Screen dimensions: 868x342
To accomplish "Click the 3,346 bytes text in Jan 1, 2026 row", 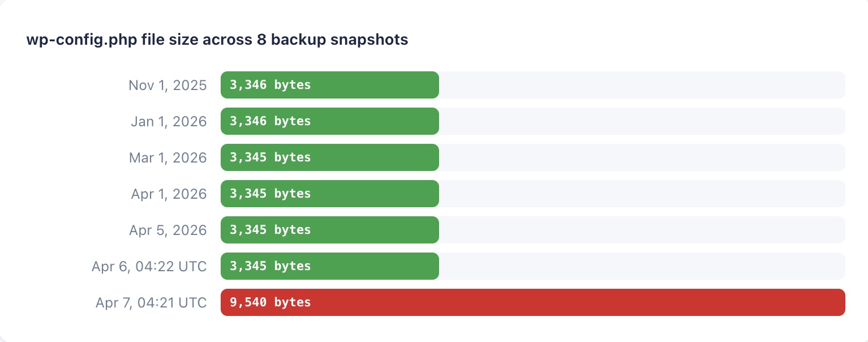I will (270, 121).
